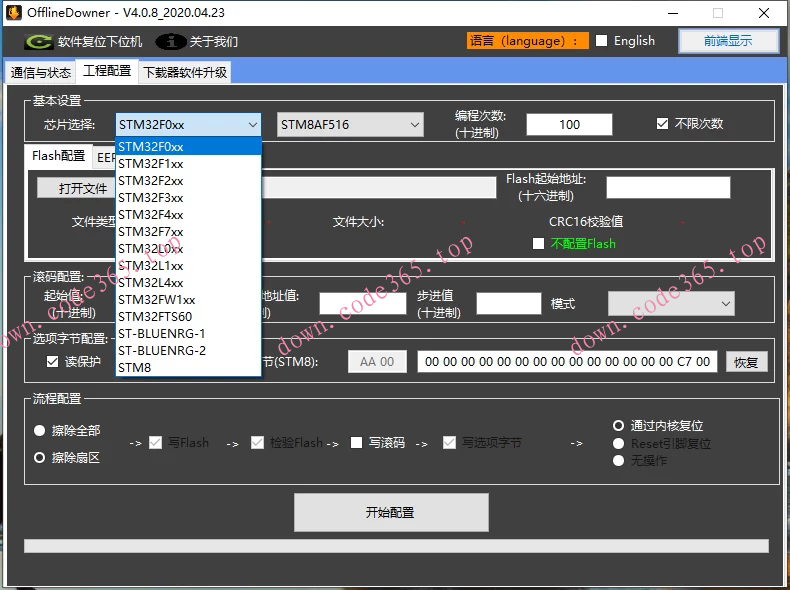Click the software reset (软件复位下位机) icon
Viewport: 790px width, 590px height.
point(39,42)
